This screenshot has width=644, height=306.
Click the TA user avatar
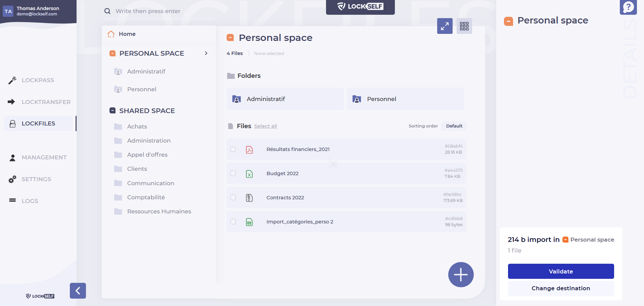pyautogui.click(x=8, y=11)
